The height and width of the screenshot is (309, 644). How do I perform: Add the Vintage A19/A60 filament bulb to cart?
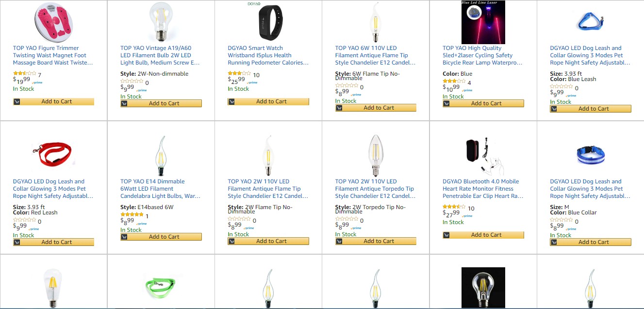pos(164,103)
